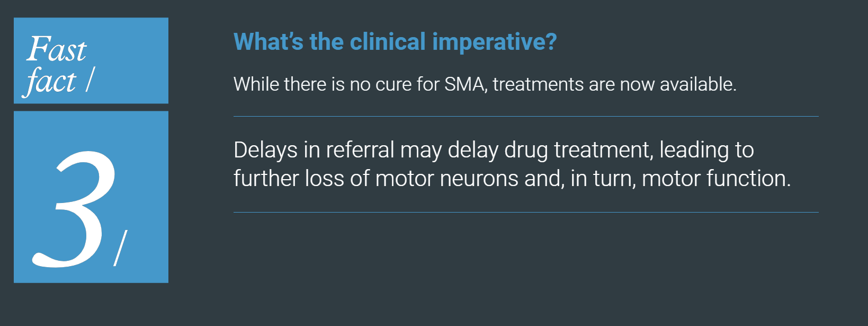This screenshot has height=326, width=868.
Task: Click the "Delays in referral" paragraph
Action: [512, 164]
